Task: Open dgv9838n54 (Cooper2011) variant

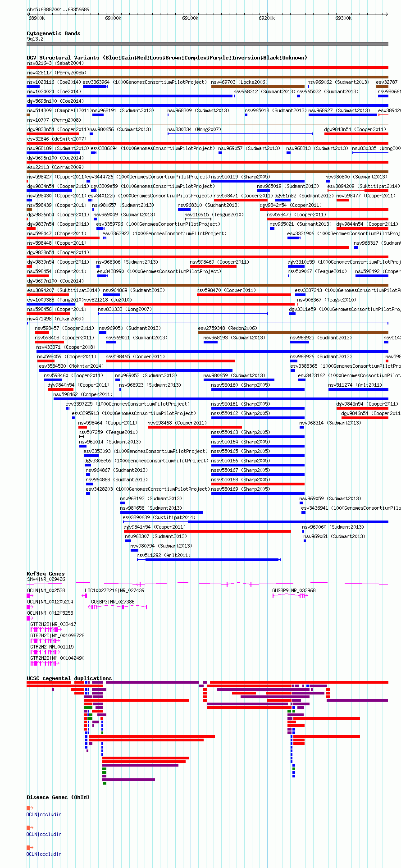Action: pos(58,252)
